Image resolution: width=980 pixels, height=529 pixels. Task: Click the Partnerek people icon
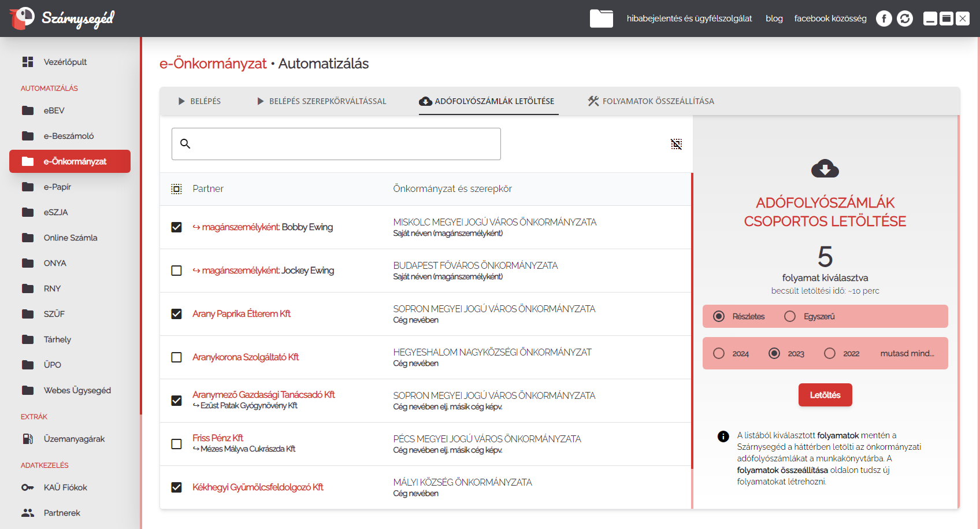point(28,513)
